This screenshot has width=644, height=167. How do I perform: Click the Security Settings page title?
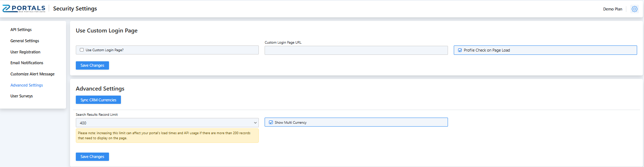[75, 9]
